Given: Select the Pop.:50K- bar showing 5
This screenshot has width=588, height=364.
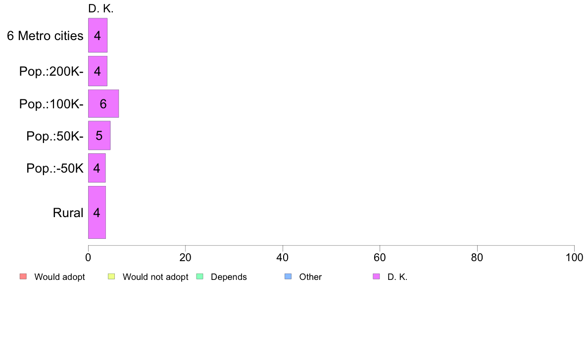Looking at the screenshot, I should [99, 136].
